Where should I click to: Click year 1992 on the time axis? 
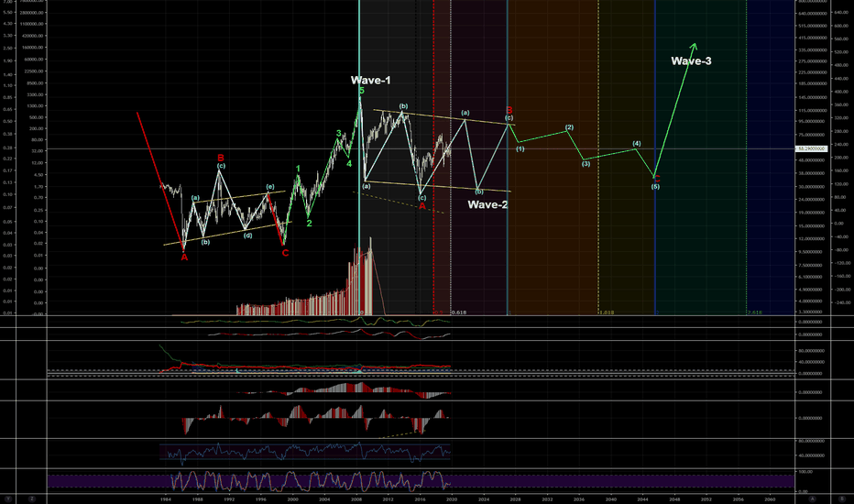pyautogui.click(x=229, y=499)
